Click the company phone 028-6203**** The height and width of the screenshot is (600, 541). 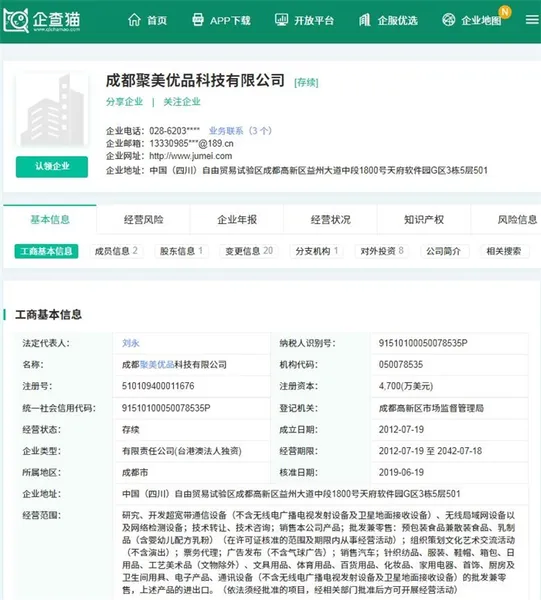click(174, 131)
